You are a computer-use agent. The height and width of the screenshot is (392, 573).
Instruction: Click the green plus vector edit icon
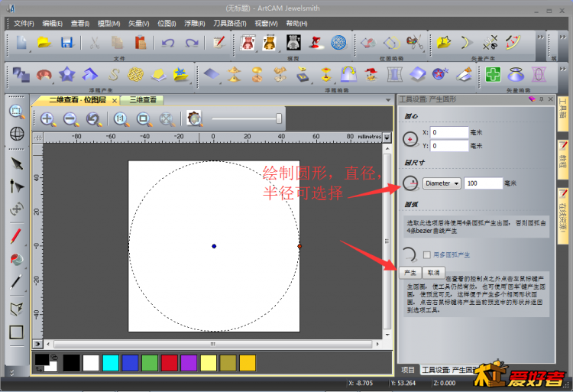tap(493, 75)
